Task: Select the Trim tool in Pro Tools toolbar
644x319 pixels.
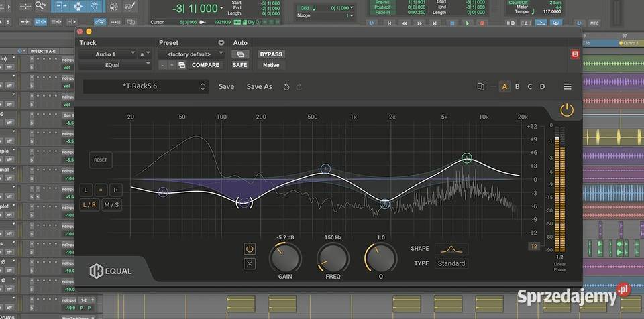Action: tap(62, 6)
